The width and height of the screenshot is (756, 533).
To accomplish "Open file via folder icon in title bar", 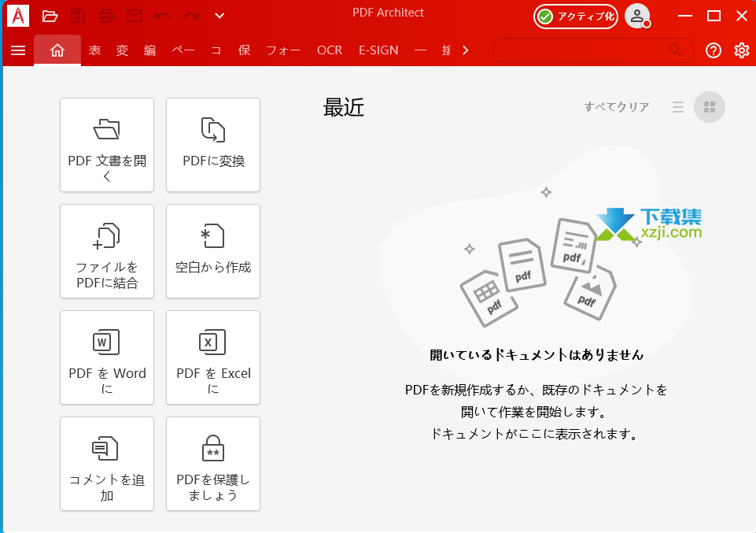I will (x=50, y=17).
